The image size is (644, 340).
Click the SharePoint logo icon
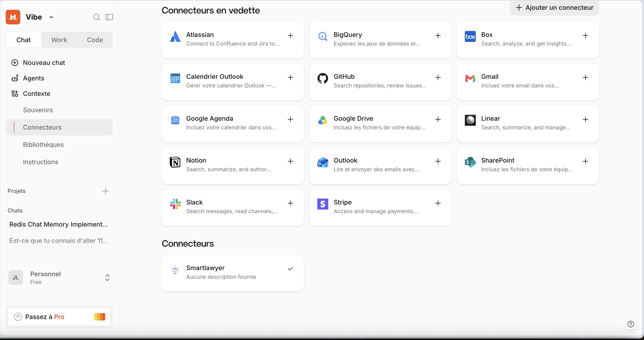click(470, 162)
